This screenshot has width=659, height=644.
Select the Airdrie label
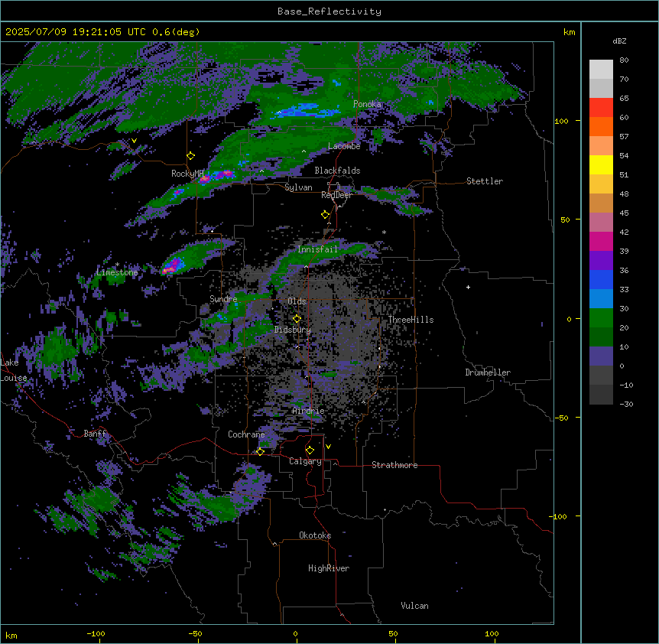coord(308,411)
